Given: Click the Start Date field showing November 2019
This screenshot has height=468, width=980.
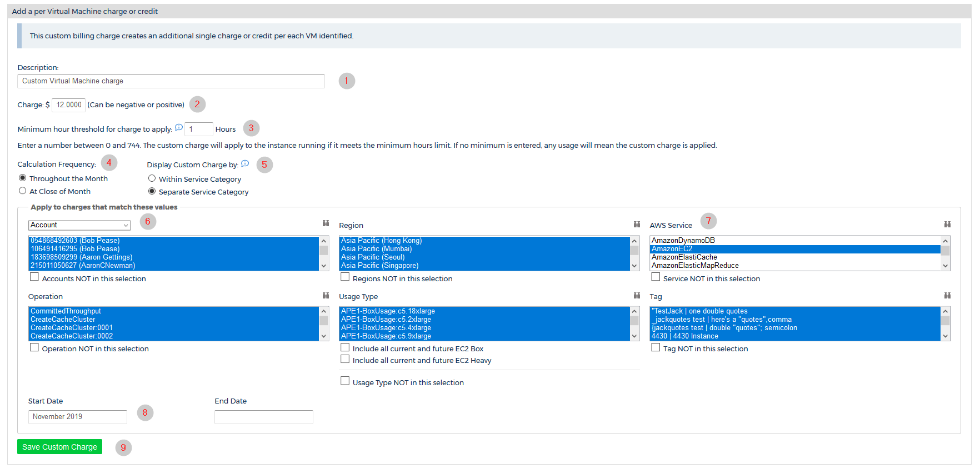Looking at the screenshot, I should (x=78, y=417).
